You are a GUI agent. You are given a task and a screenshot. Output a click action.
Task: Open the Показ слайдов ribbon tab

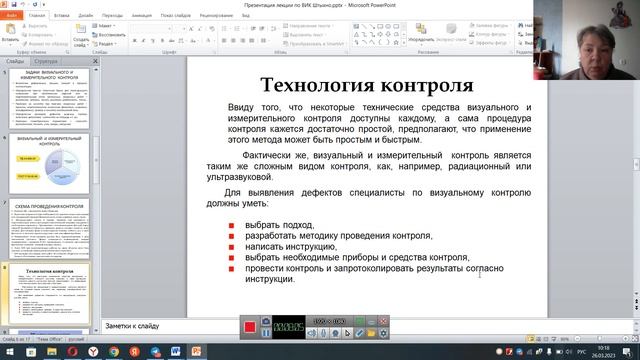[x=176, y=16]
